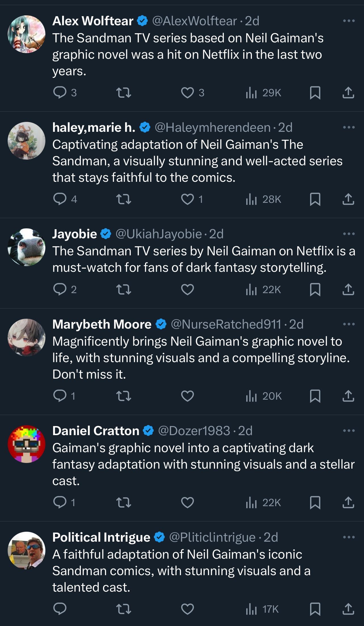Open more options on Alex Wolftear's tweet
Screen dimensions: 364x626
[349, 21]
